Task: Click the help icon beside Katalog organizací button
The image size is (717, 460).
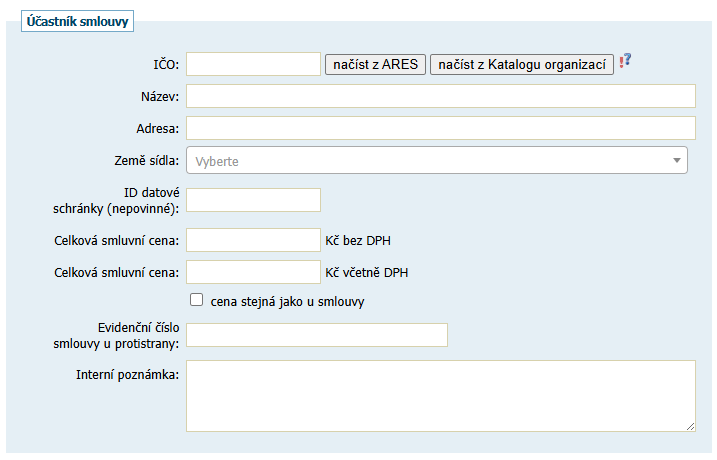Action: tap(626, 62)
